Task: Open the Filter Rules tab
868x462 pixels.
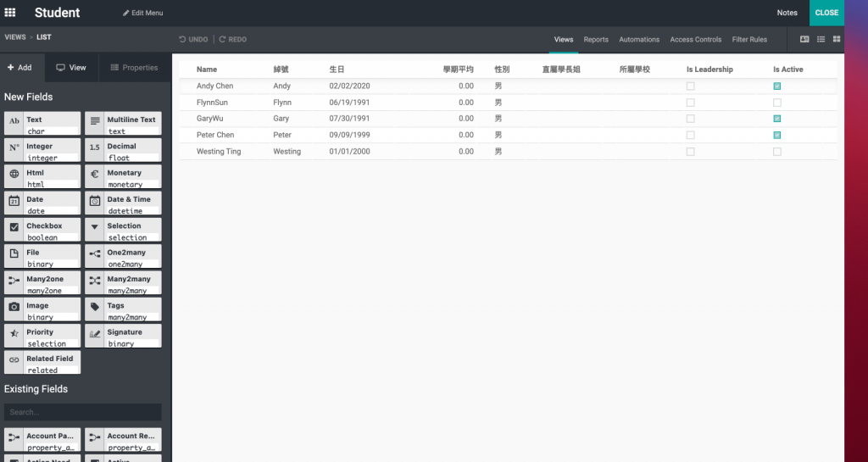Action: [749, 39]
